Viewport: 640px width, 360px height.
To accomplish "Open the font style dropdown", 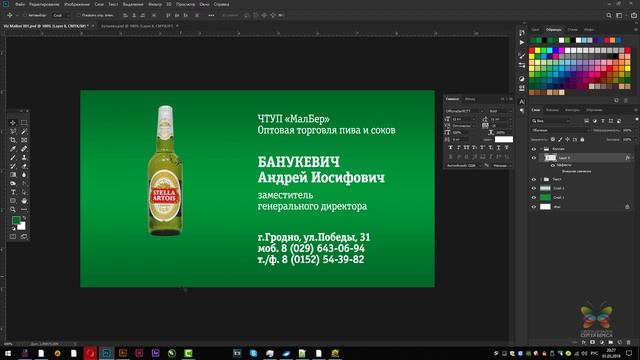I will pos(500,111).
